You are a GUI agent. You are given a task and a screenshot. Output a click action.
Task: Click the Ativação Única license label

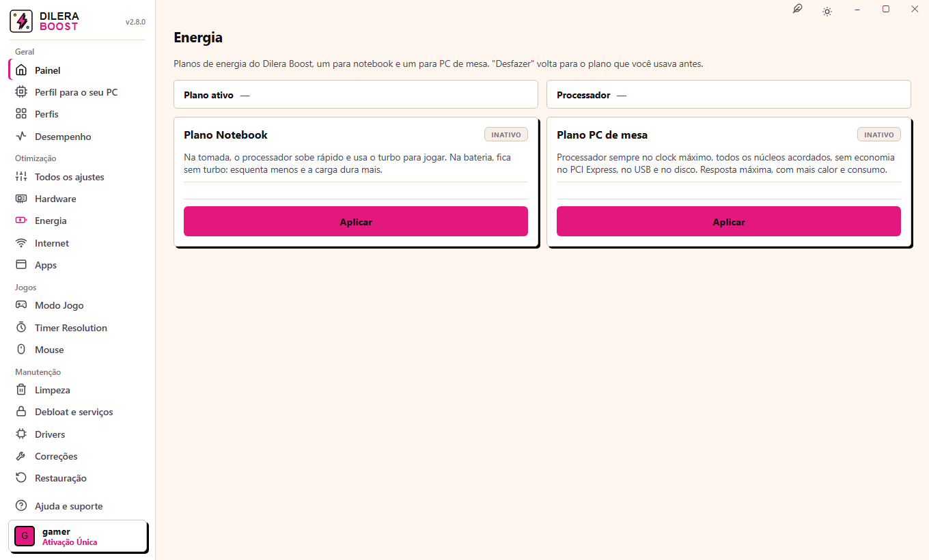(70, 542)
